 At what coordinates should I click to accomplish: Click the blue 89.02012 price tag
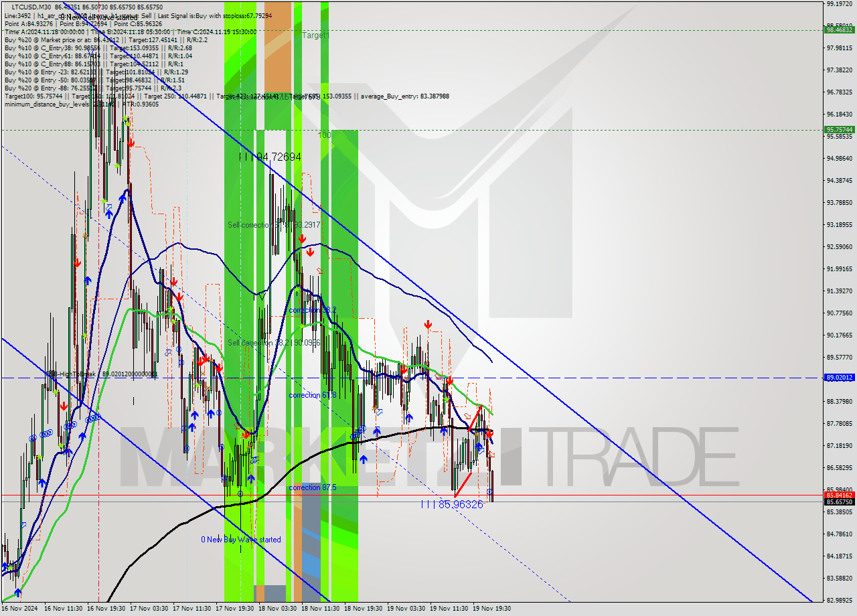coord(840,378)
